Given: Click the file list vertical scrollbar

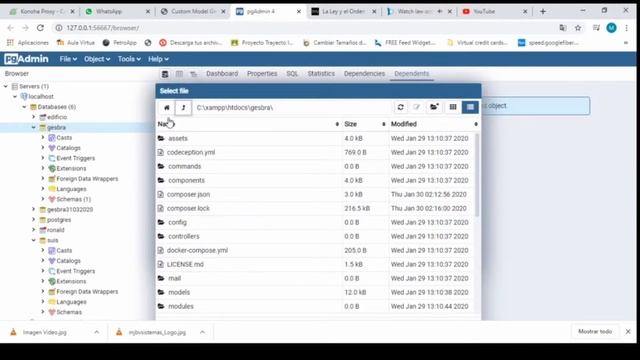Looking at the screenshot, I should tap(477, 175).
